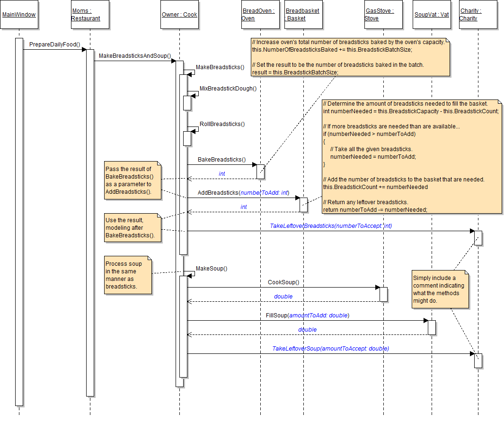Click the CookSoup() message label
Image resolution: width=504 pixels, height=424 pixels.
coord(283,282)
